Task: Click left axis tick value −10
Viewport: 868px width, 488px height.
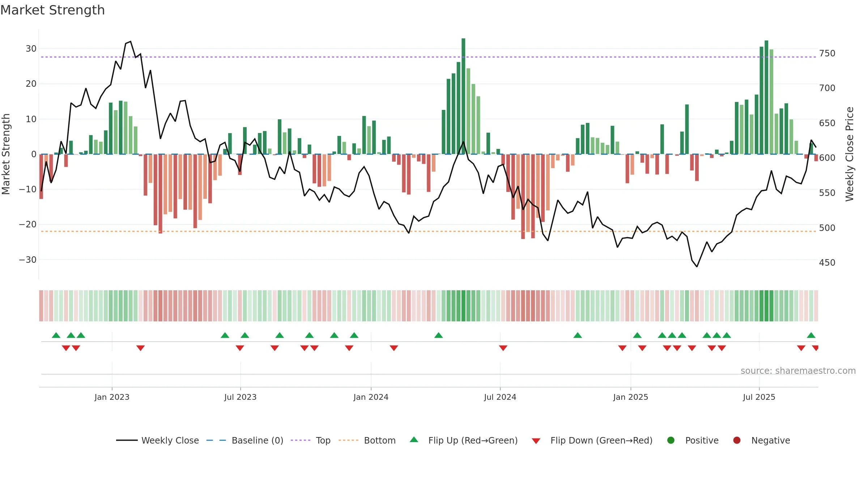Action: tap(28, 189)
